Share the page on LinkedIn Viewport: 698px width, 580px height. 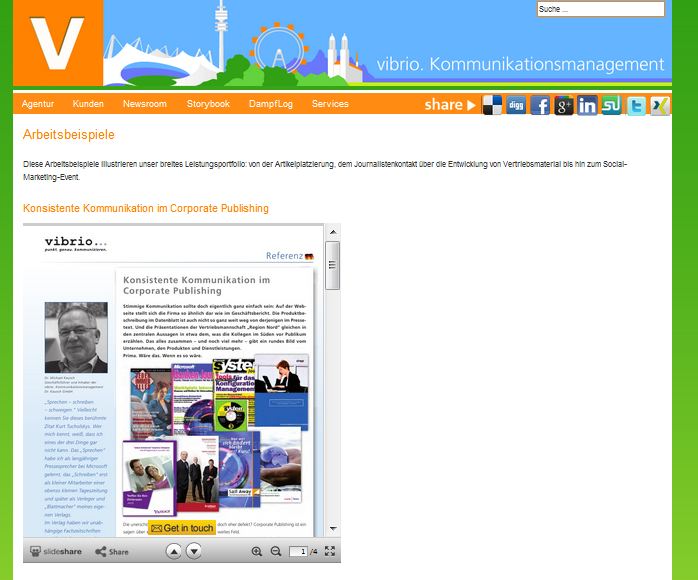pyautogui.click(x=587, y=105)
